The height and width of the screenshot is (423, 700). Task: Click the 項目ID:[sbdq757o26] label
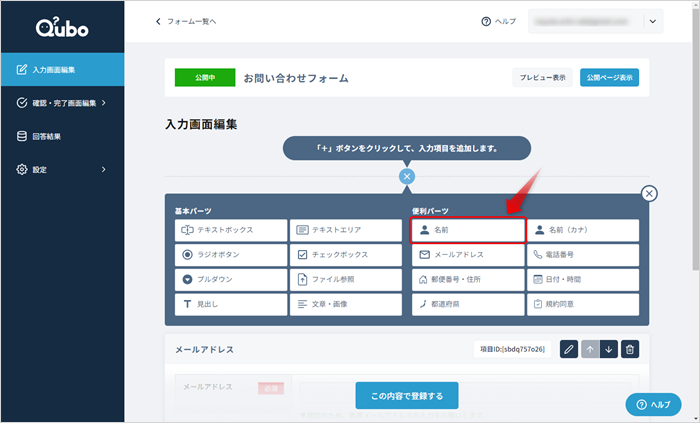click(x=512, y=349)
